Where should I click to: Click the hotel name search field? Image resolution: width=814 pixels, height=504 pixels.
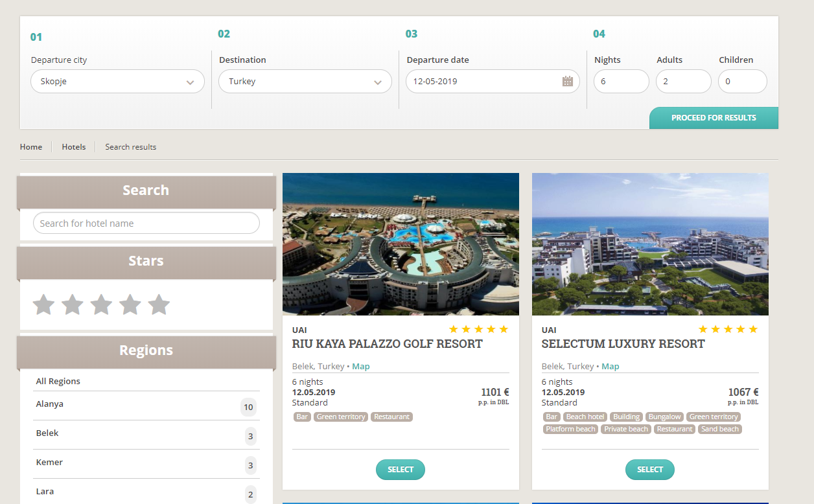pyautogui.click(x=146, y=223)
